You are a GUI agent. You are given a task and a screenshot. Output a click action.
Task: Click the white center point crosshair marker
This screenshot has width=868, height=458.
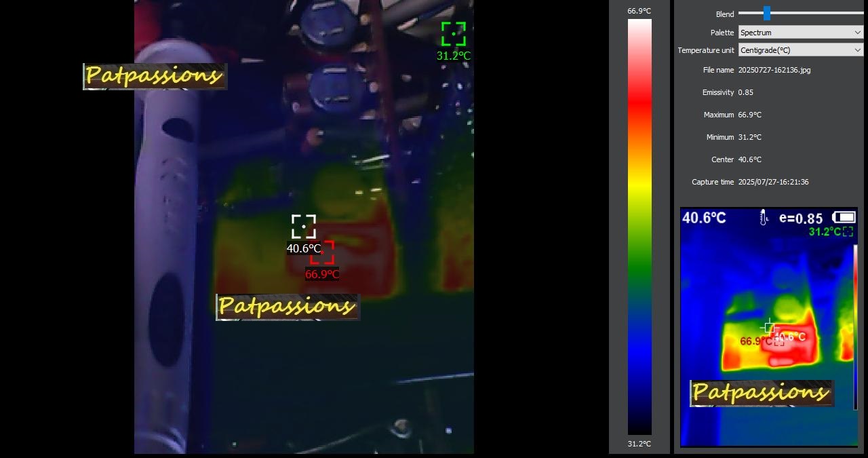(x=304, y=227)
